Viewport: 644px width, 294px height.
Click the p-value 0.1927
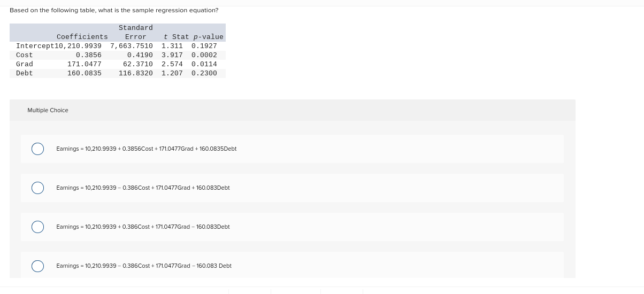point(204,46)
